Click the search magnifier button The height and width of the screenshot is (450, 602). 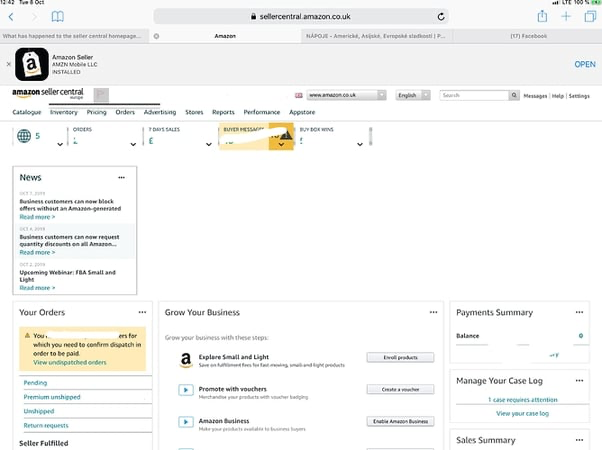(514, 95)
